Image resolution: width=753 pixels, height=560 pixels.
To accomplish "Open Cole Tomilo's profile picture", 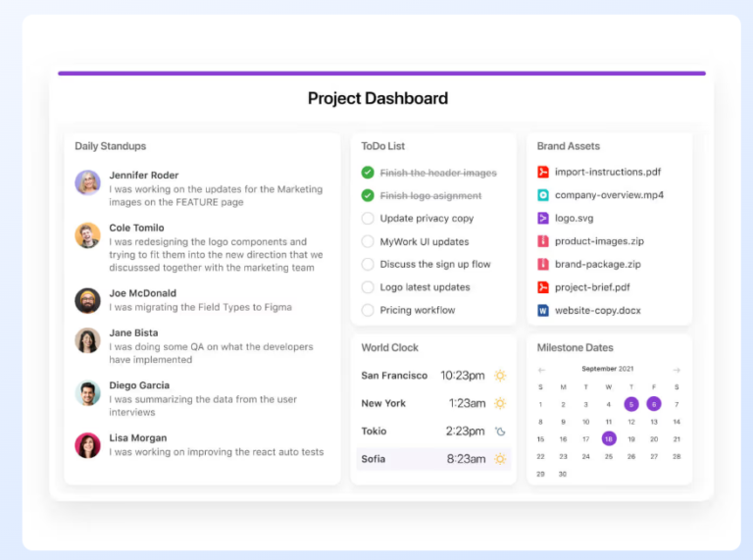I will pos(87,235).
